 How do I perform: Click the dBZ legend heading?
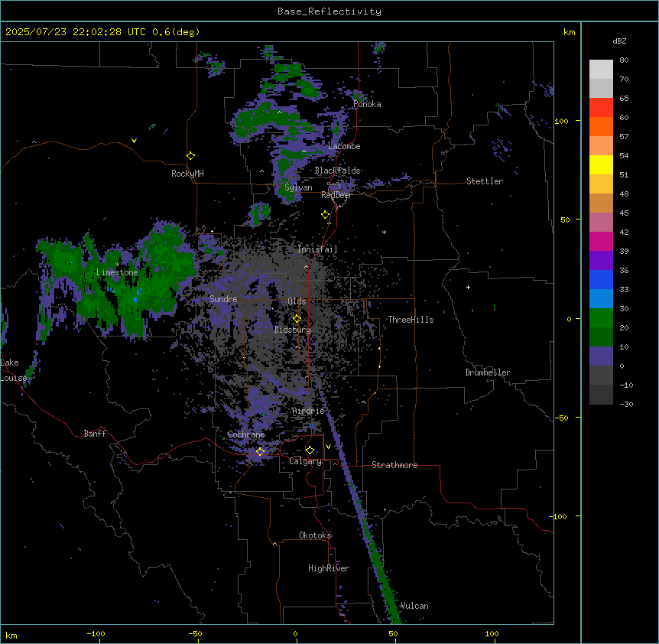619,41
